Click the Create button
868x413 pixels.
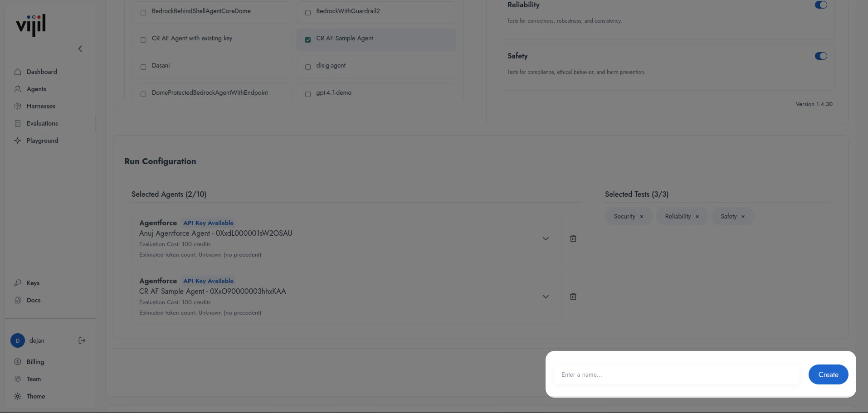828,374
